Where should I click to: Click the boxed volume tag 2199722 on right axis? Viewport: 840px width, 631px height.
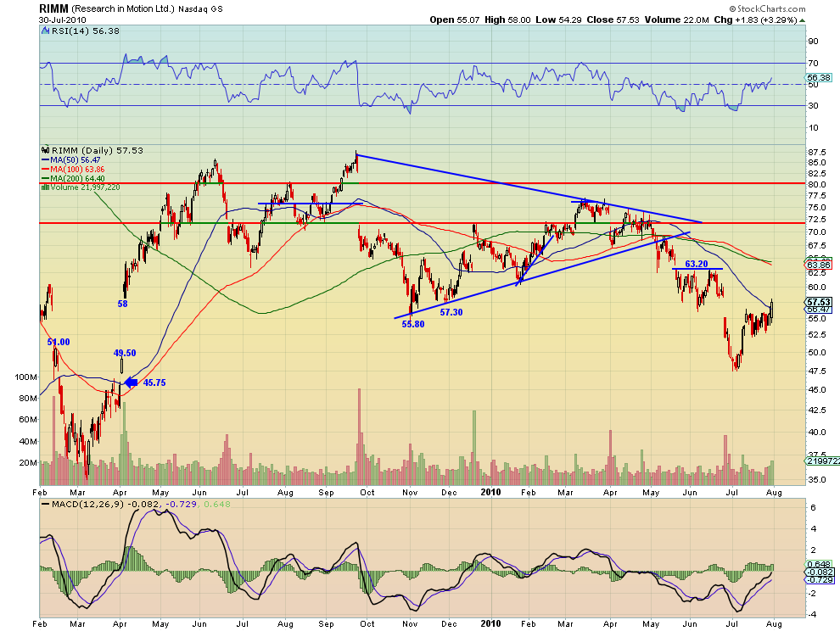coord(822,461)
